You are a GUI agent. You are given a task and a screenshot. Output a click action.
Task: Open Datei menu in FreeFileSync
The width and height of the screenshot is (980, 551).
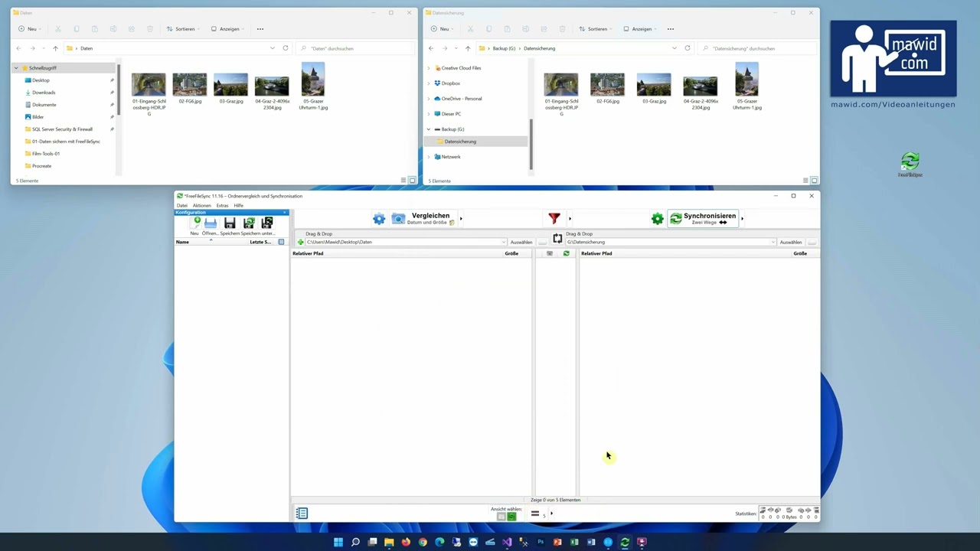click(x=182, y=205)
